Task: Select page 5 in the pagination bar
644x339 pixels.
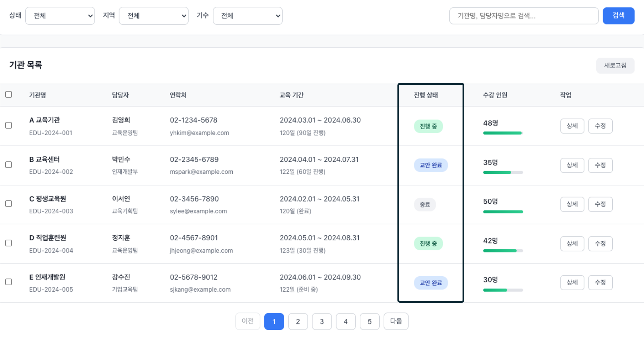Action: [369, 321]
